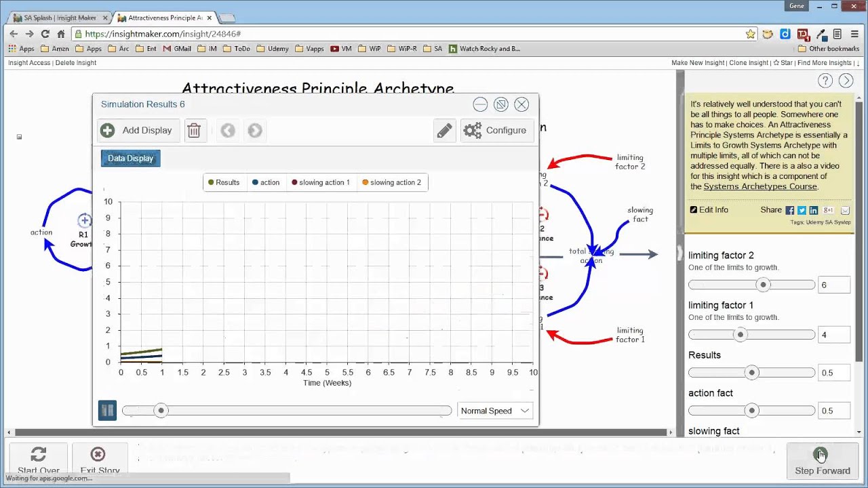
Task: Go to the previous display arrow
Action: pyautogui.click(x=228, y=130)
